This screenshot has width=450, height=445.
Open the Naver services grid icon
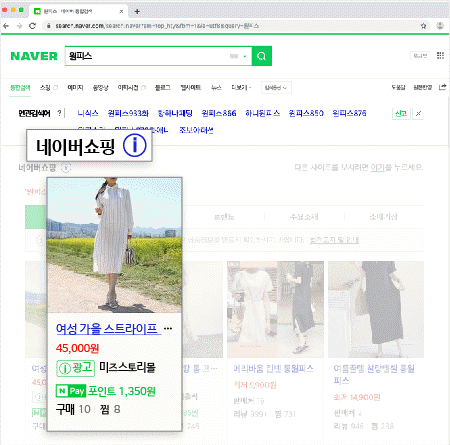[x=440, y=56]
